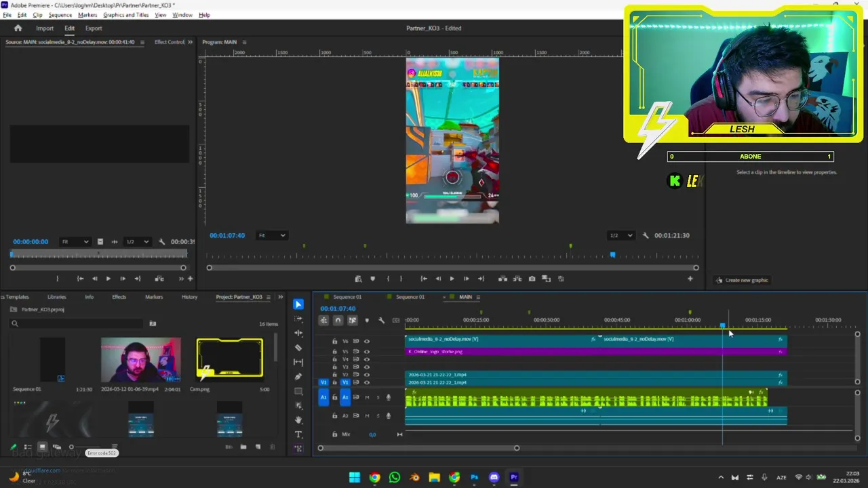Add marker in timeline panel
Viewport: 868px width, 488px height.
pyautogui.click(x=367, y=321)
